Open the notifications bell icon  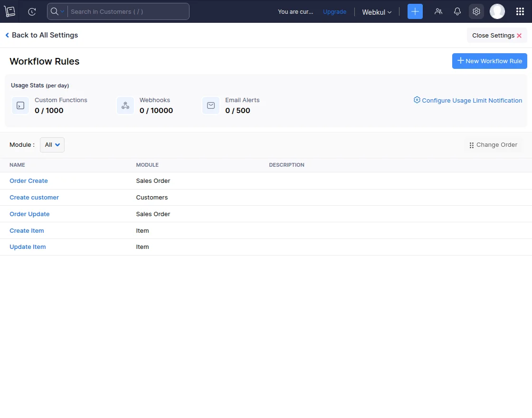pyautogui.click(x=457, y=11)
